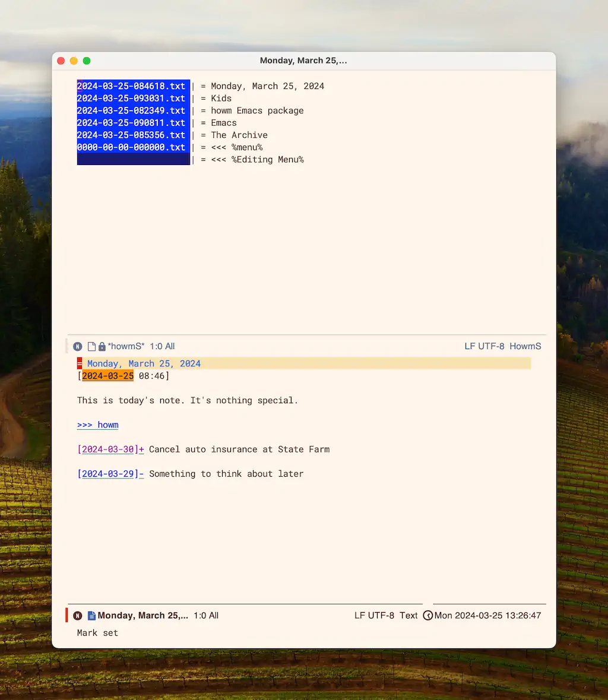Click the [2024-03-30]+ todo date link
The height and width of the screenshot is (700, 608).
(110, 449)
